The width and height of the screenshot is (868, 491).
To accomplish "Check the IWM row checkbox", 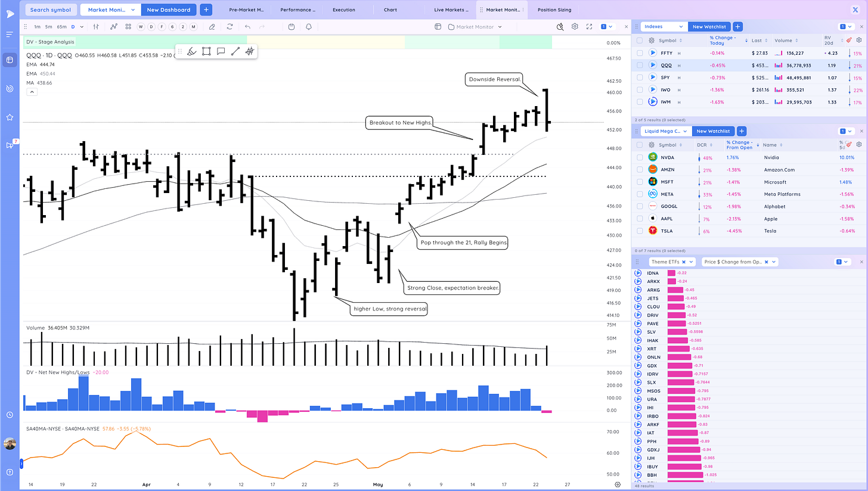I will pos(640,102).
